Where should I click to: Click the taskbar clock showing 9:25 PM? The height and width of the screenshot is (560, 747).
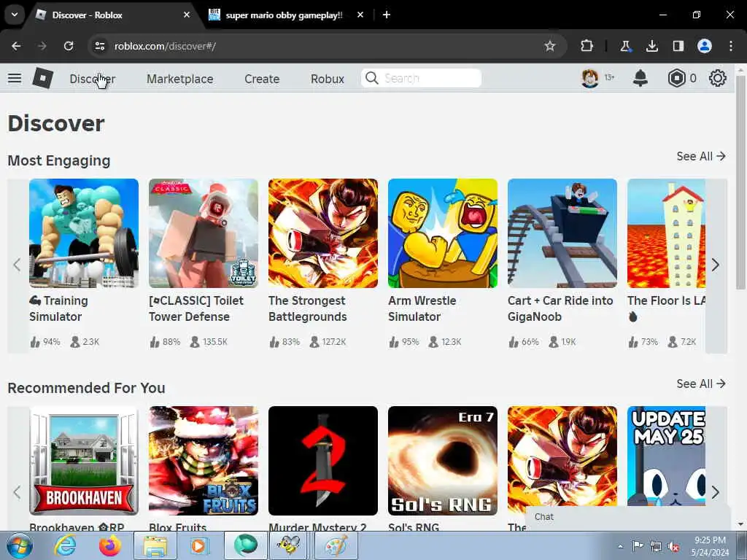[x=710, y=546]
